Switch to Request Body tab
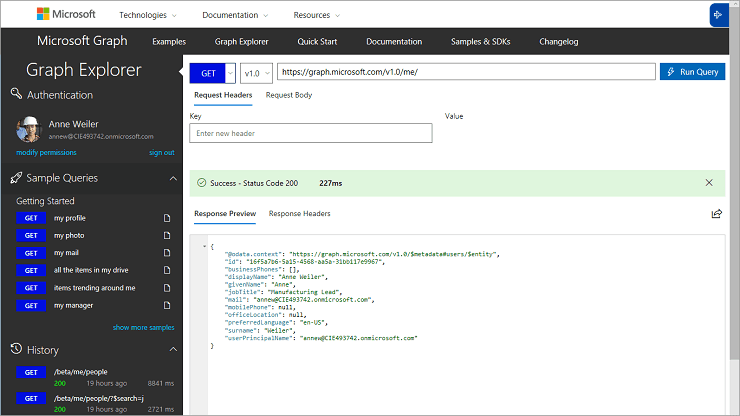The height and width of the screenshot is (416, 740). click(x=289, y=95)
